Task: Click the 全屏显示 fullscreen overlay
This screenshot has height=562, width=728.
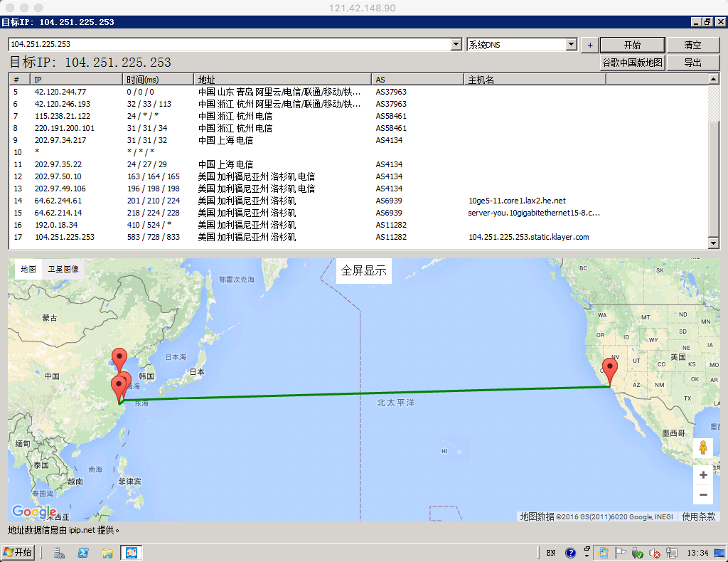Action: pos(363,271)
